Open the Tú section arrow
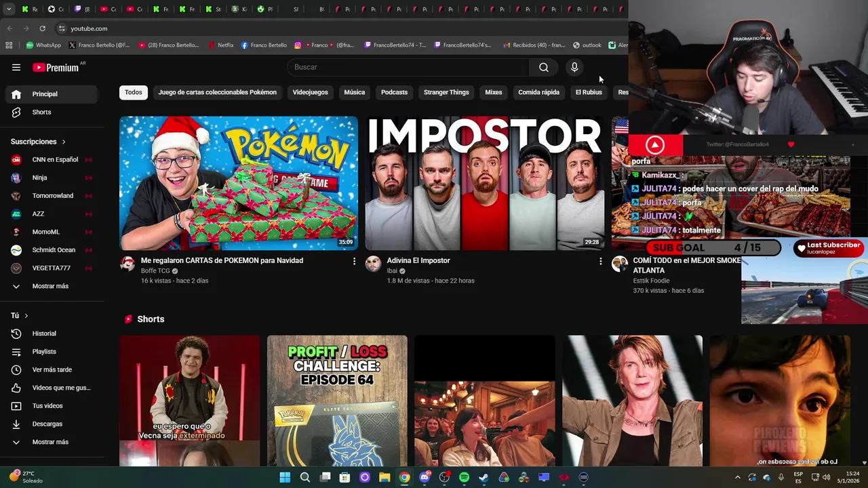 coord(26,316)
